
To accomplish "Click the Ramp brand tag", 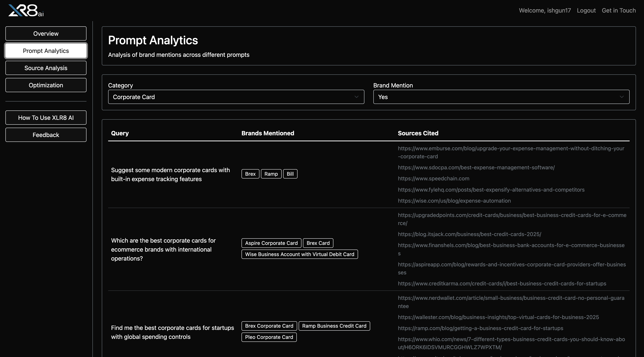I will tap(271, 174).
